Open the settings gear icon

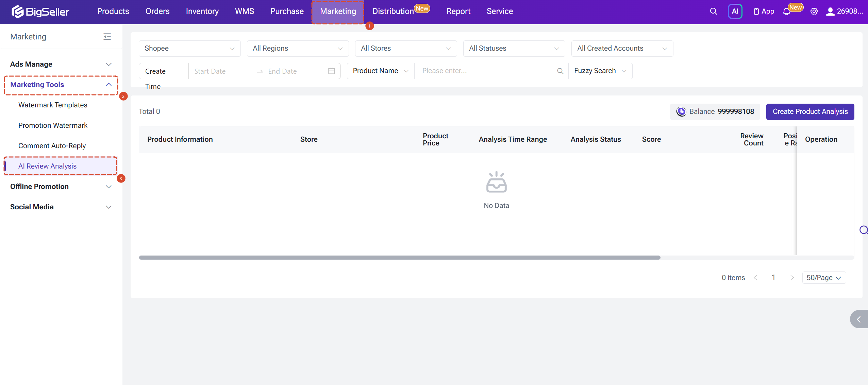click(x=814, y=11)
